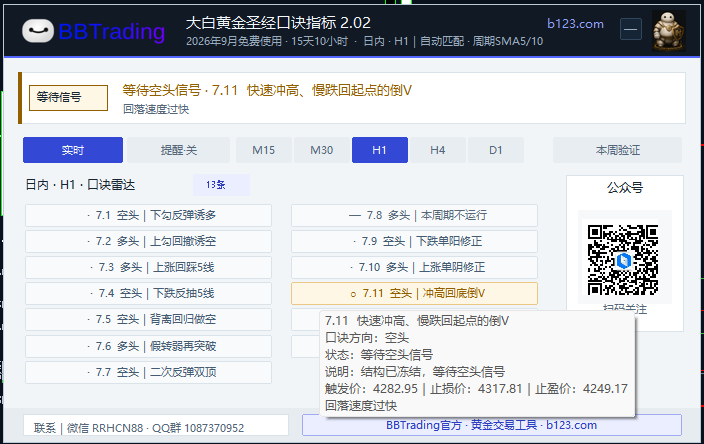
Task: Click the 等待信号 status badge
Action: (x=68, y=97)
